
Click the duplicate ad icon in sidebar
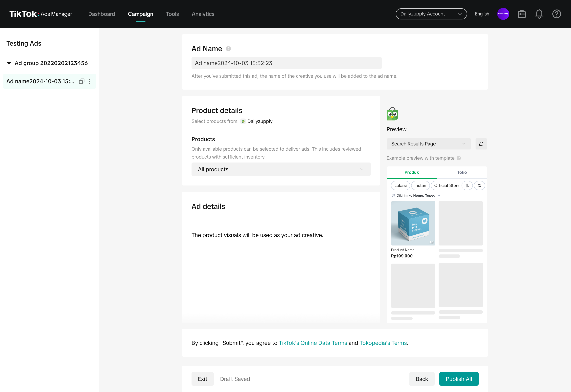coord(81,81)
